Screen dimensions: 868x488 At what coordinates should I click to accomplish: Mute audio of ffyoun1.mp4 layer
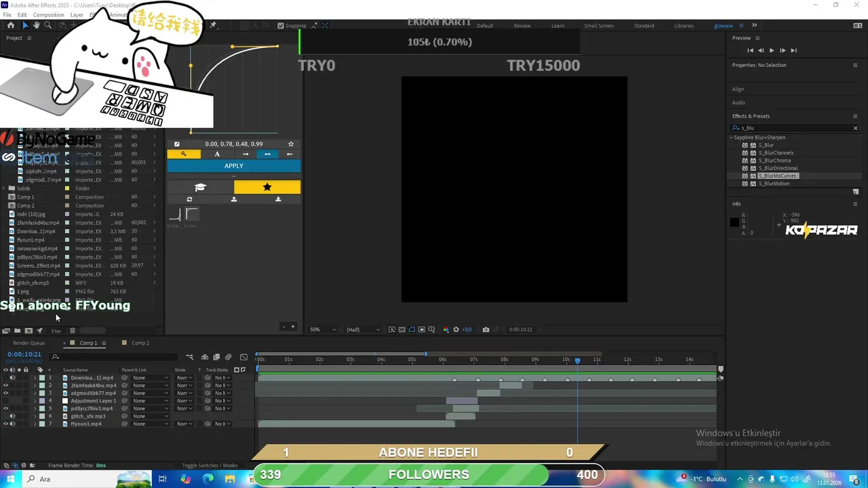[x=12, y=424]
